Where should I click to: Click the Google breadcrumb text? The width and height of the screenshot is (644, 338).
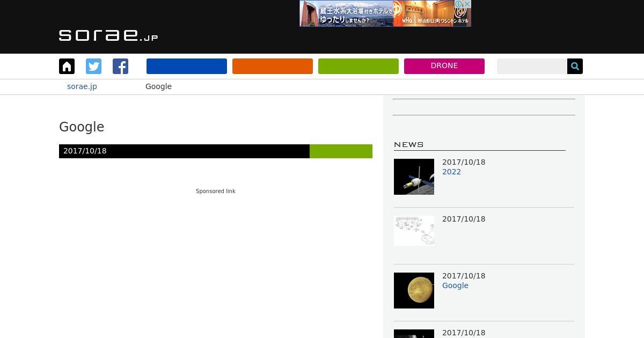[x=158, y=86]
